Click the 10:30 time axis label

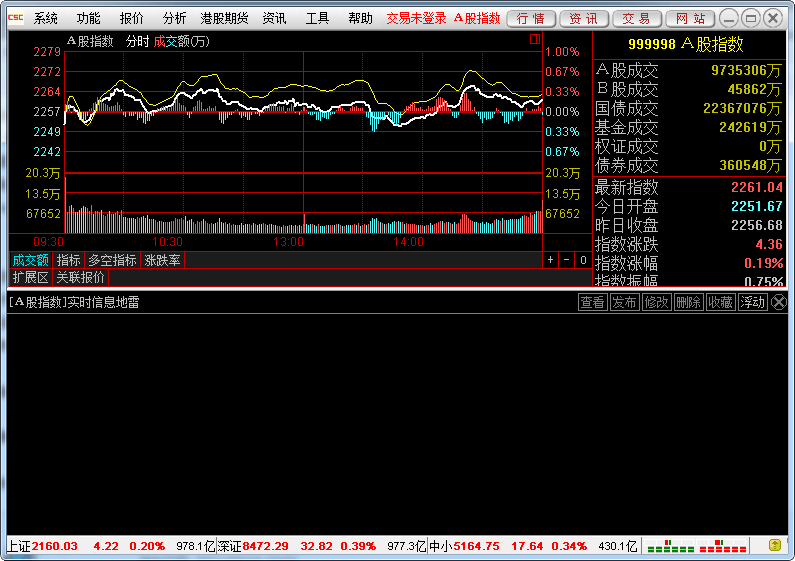tap(167, 242)
